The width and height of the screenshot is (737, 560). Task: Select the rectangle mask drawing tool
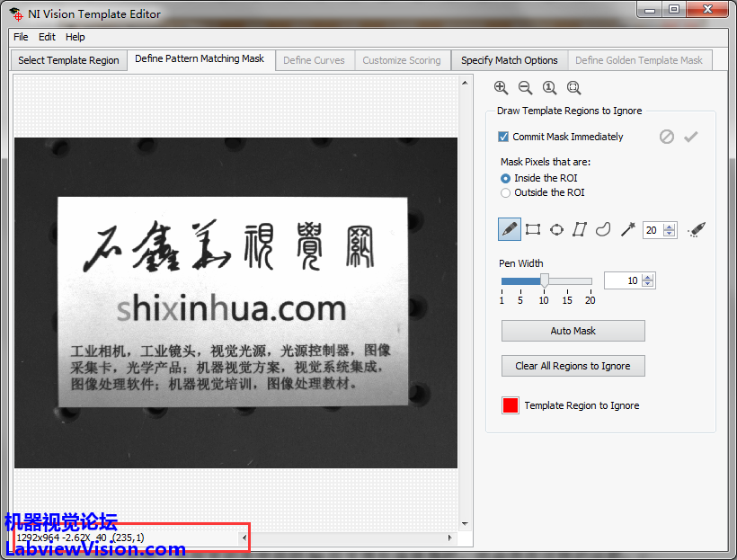tap(533, 229)
